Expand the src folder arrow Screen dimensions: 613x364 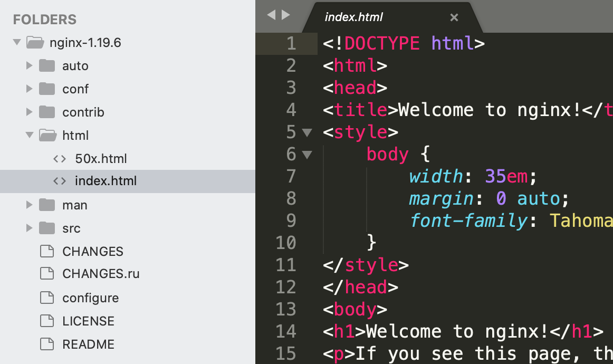[30, 227]
